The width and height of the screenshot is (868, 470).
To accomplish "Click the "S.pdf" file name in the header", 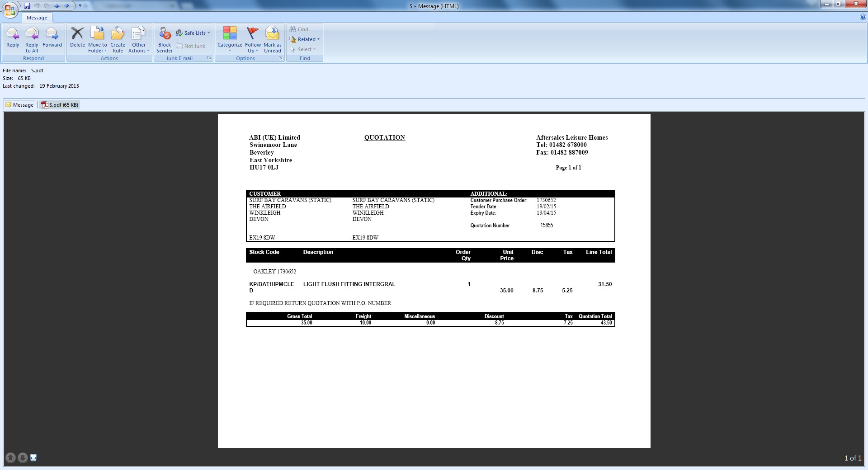I will [37, 70].
